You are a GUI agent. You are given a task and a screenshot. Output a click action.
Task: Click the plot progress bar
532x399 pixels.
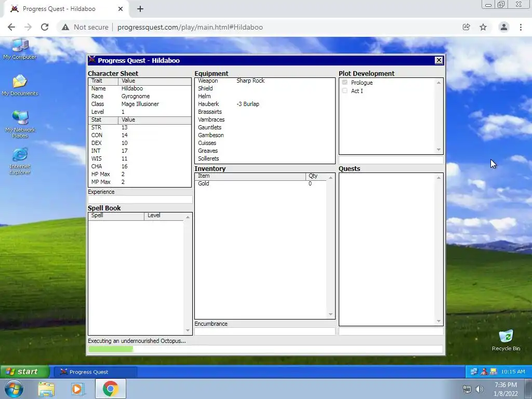(391, 160)
